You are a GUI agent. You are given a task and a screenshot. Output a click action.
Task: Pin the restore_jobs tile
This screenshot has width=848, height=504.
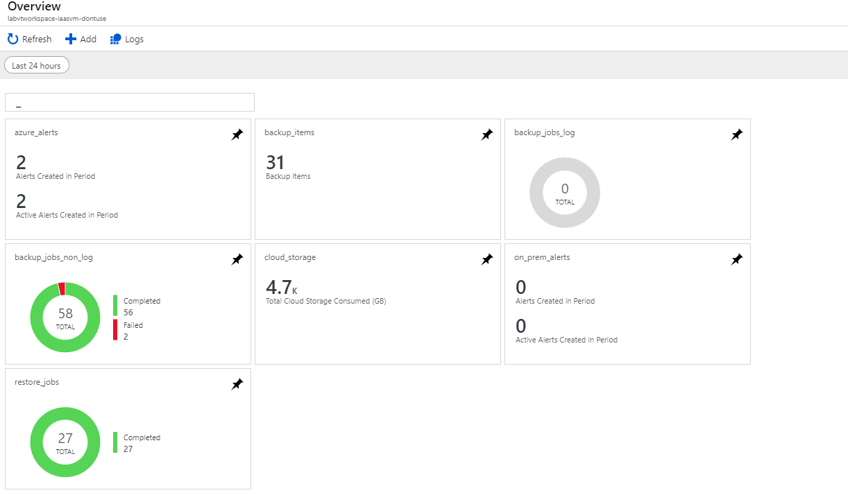pyautogui.click(x=237, y=384)
